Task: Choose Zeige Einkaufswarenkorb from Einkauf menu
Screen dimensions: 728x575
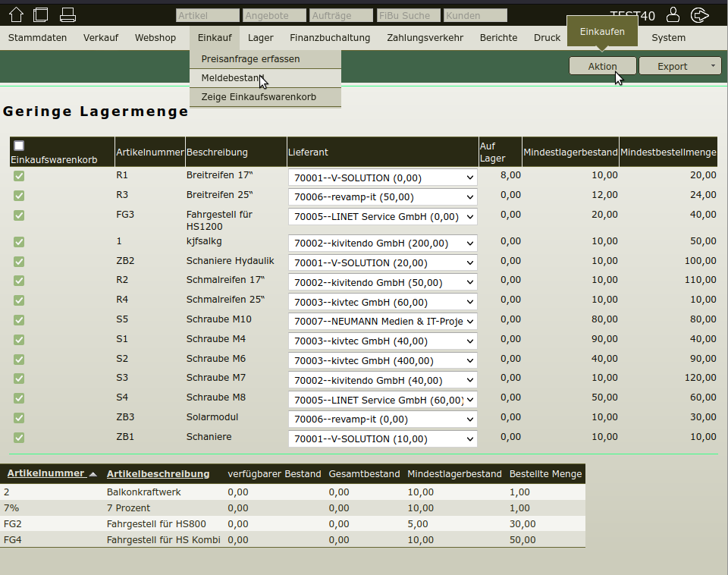Action: [x=259, y=97]
